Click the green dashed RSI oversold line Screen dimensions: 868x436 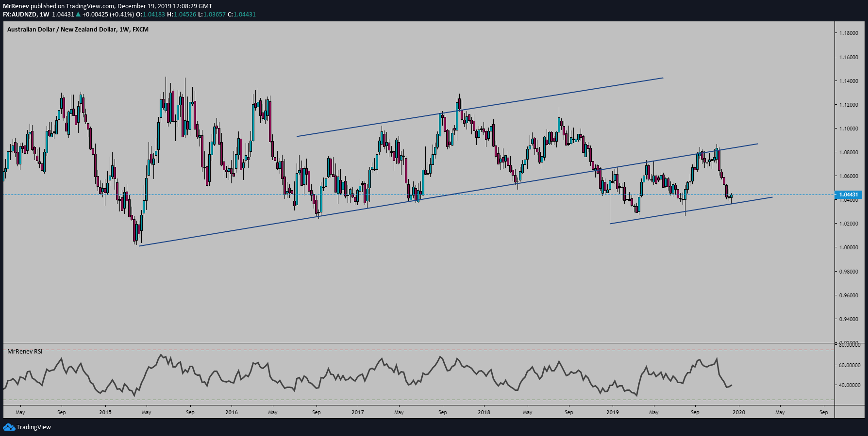point(419,400)
